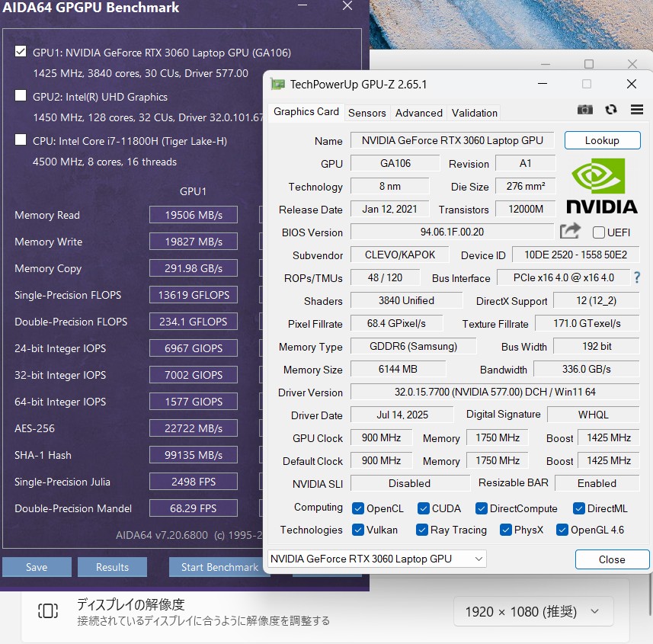Toggle the DirectML checkbox
The width and height of the screenshot is (653, 644).
(578, 508)
